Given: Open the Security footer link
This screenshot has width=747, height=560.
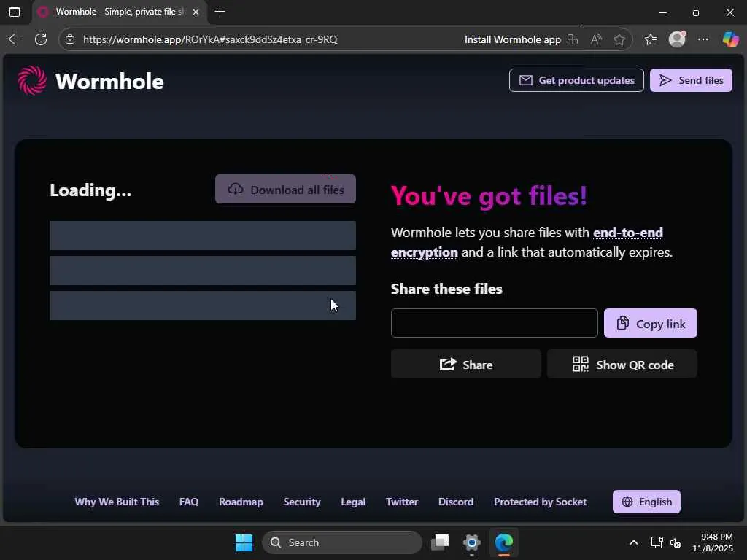Looking at the screenshot, I should tap(302, 502).
